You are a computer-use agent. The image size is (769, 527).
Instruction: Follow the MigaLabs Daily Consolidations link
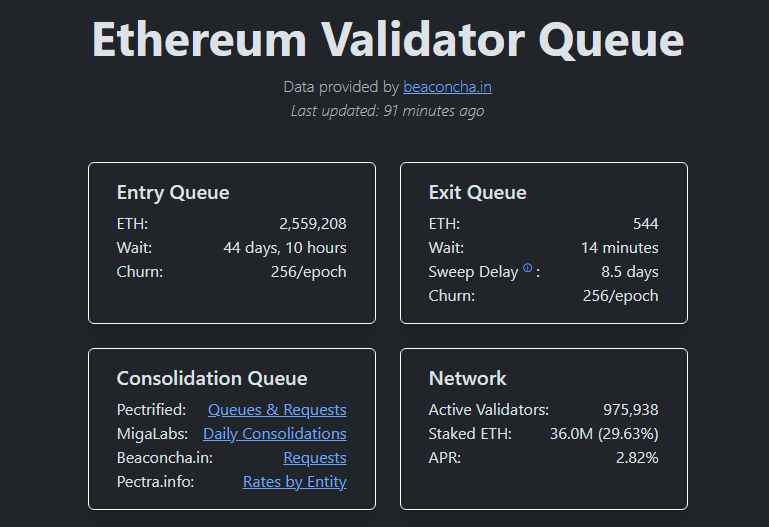point(275,434)
